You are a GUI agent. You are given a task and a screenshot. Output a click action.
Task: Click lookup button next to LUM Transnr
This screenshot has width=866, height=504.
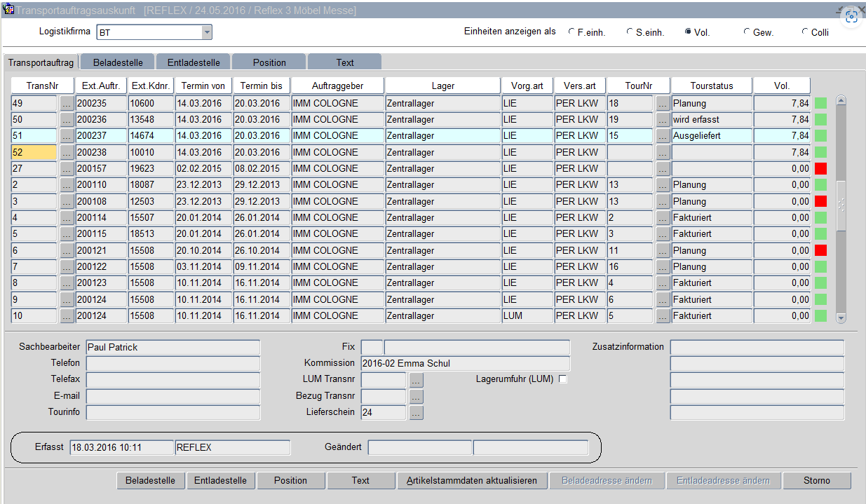(x=416, y=380)
